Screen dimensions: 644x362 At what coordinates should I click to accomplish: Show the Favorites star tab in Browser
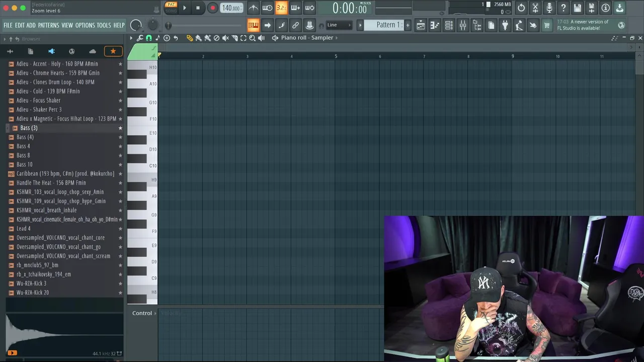point(113,51)
